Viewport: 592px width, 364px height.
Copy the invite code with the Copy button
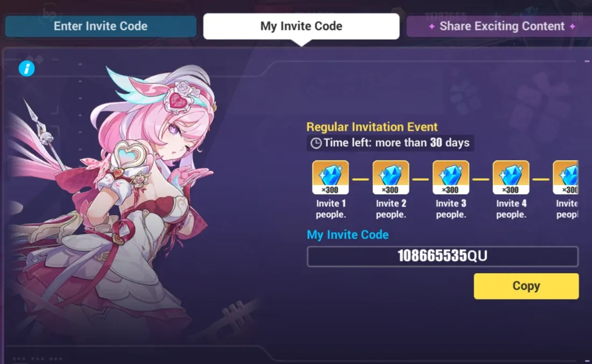pyautogui.click(x=526, y=286)
